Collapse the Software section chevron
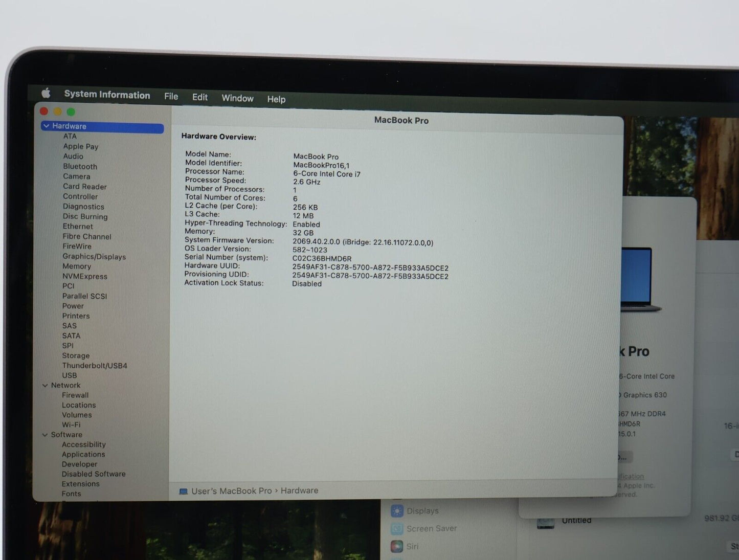This screenshot has width=739, height=560. coord(45,435)
